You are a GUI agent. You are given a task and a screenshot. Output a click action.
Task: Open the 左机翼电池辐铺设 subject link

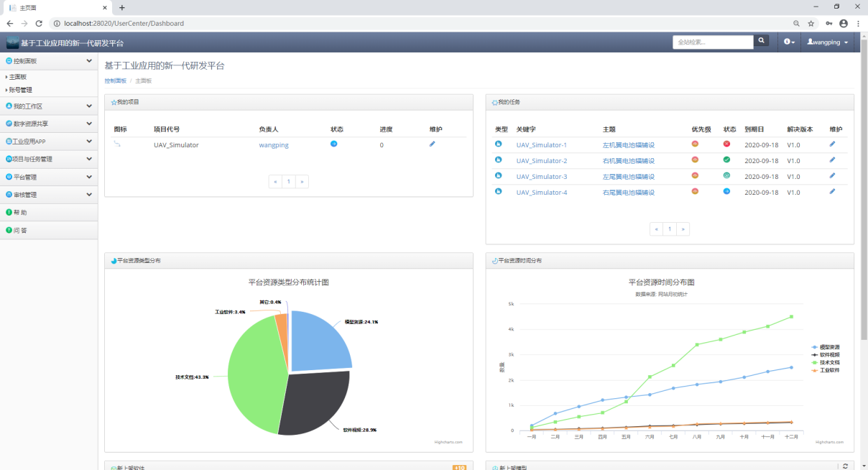[x=629, y=145]
